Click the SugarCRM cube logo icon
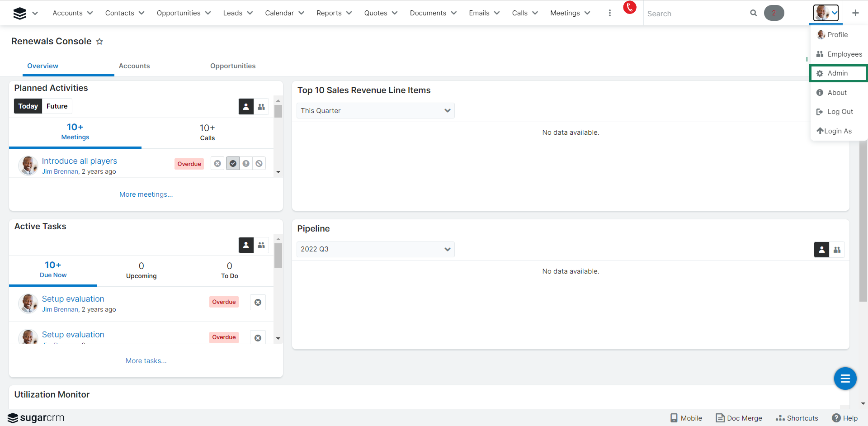The height and width of the screenshot is (426, 868). (19, 14)
